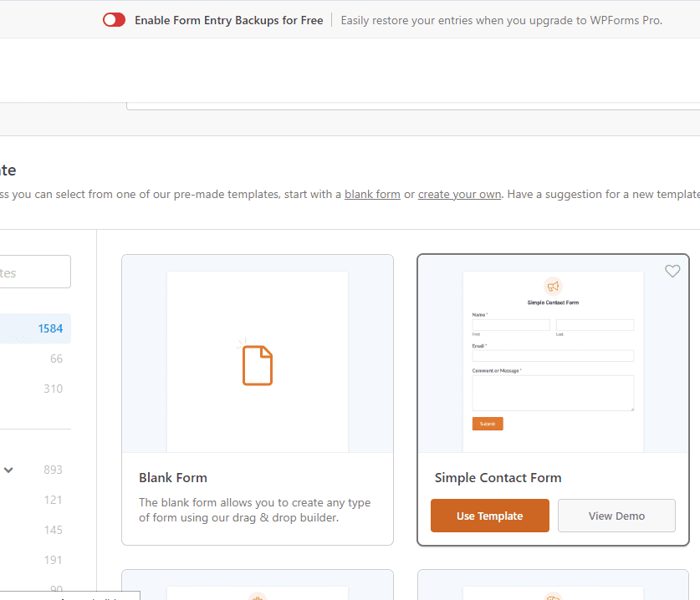
Task: Click the Simple Contact Form title text
Action: 498,478
